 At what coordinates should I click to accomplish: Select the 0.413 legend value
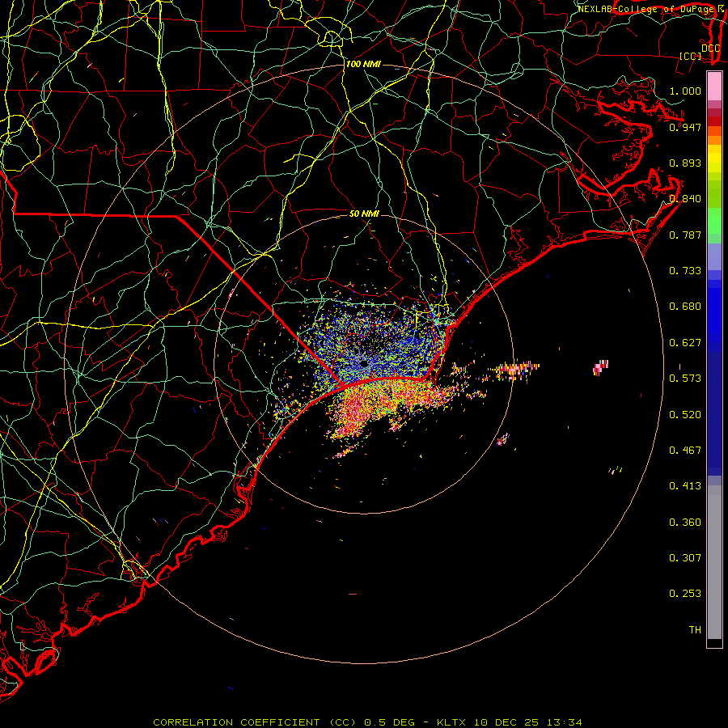[685, 486]
